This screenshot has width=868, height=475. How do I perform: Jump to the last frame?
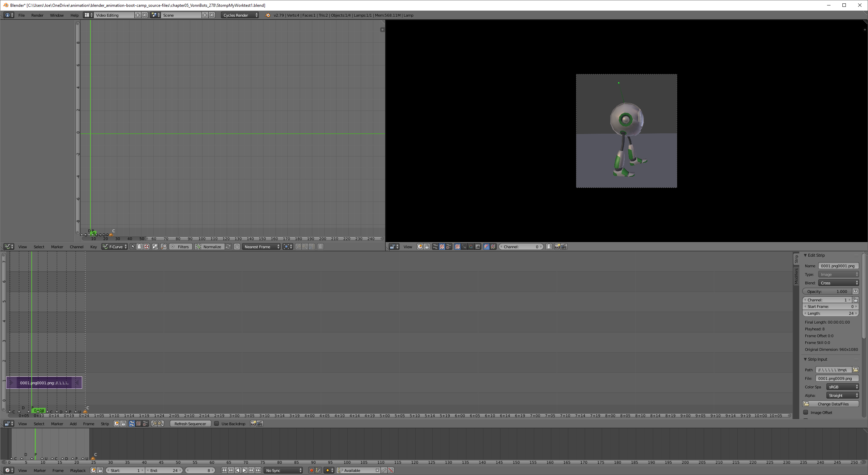pos(258,470)
